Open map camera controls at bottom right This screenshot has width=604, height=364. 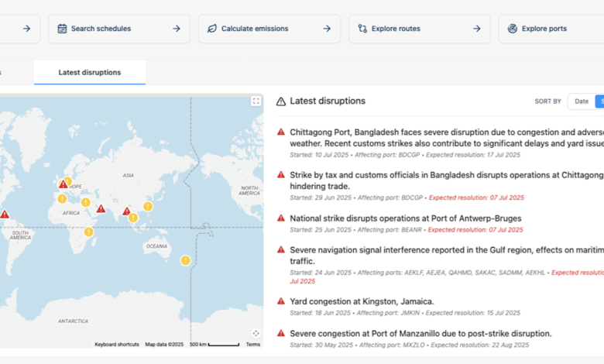pyautogui.click(x=256, y=333)
